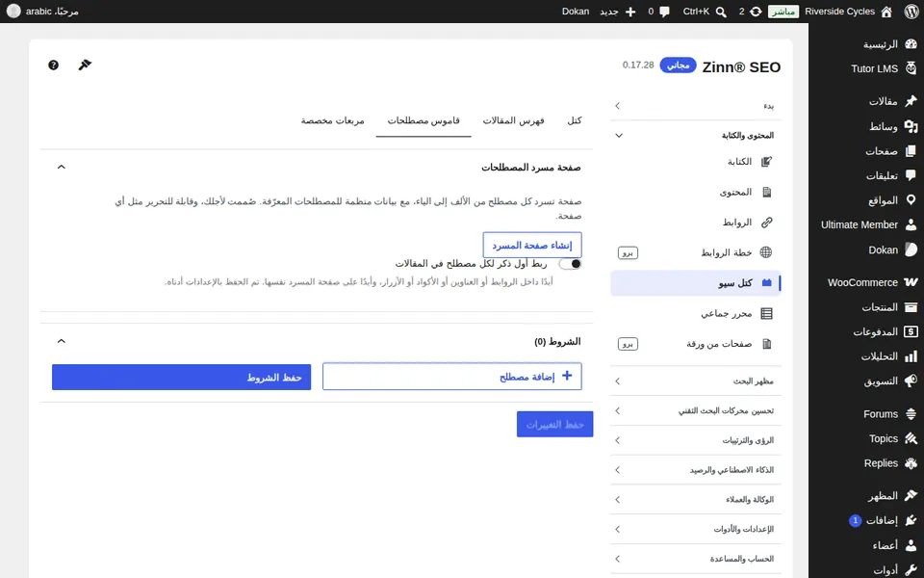Click the Dokan logo icon in sidebar

click(x=911, y=250)
